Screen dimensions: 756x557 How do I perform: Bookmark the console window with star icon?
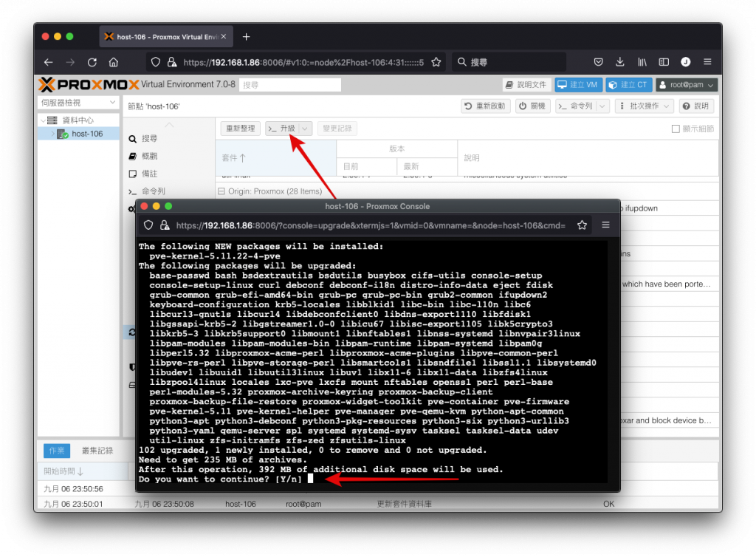[x=582, y=225]
